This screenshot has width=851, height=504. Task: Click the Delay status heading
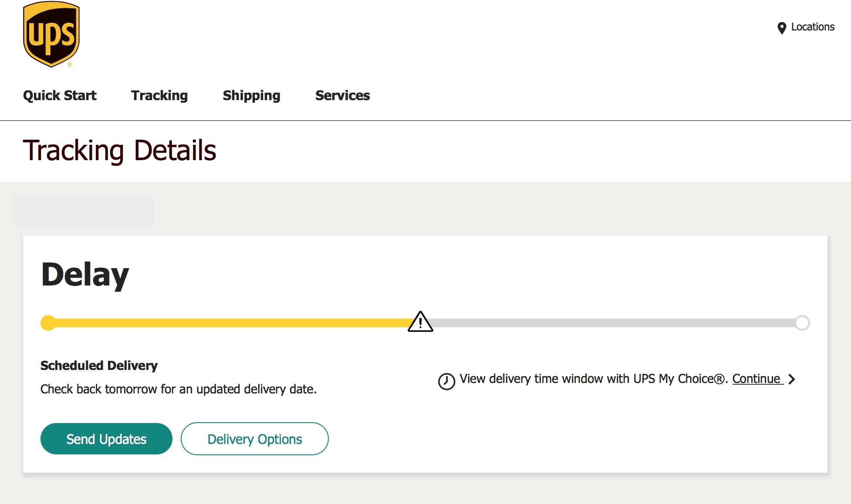coord(85,275)
